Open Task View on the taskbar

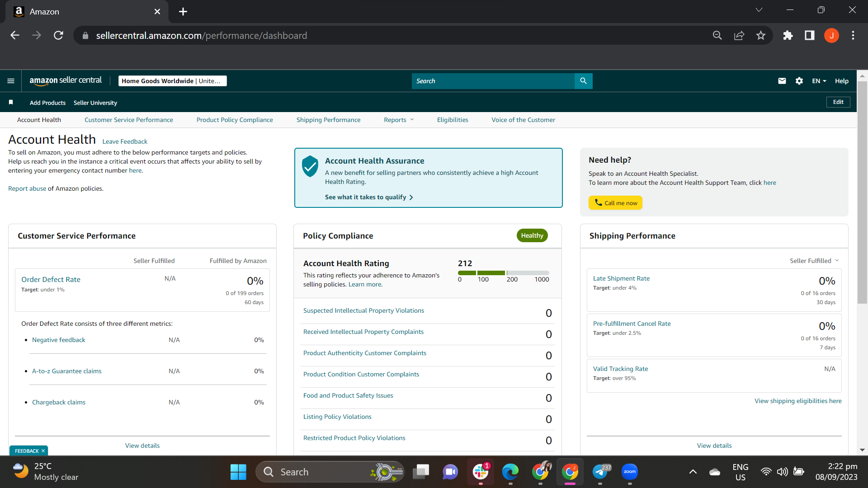(421, 472)
